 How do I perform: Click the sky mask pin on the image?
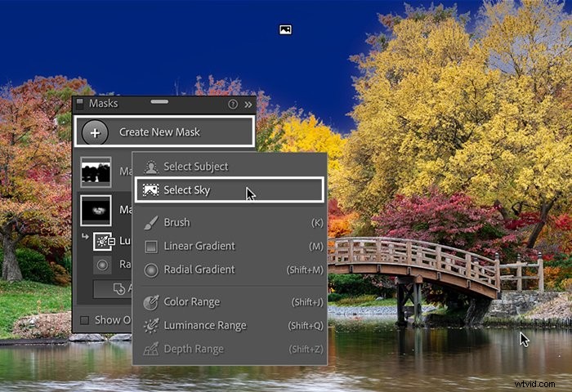pyautogui.click(x=285, y=29)
